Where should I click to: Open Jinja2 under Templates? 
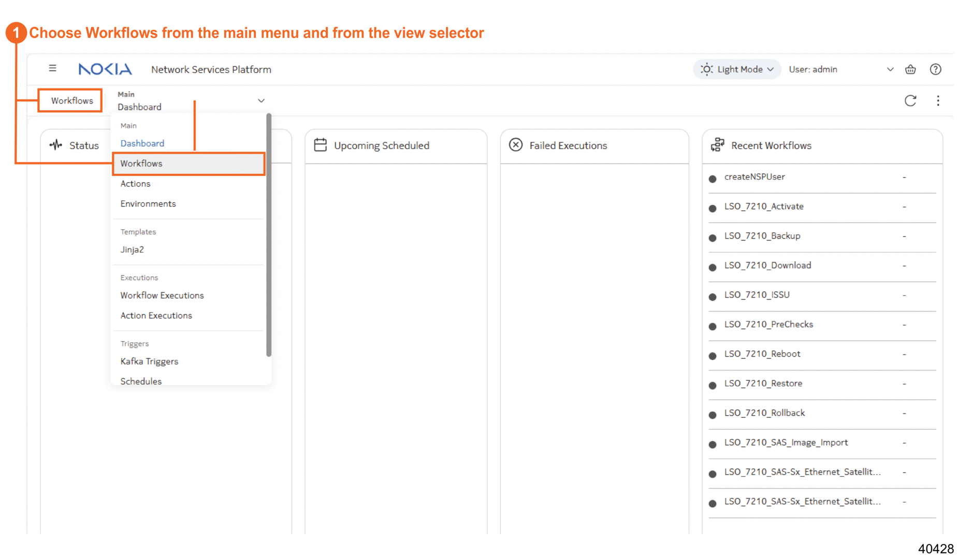pyautogui.click(x=132, y=249)
